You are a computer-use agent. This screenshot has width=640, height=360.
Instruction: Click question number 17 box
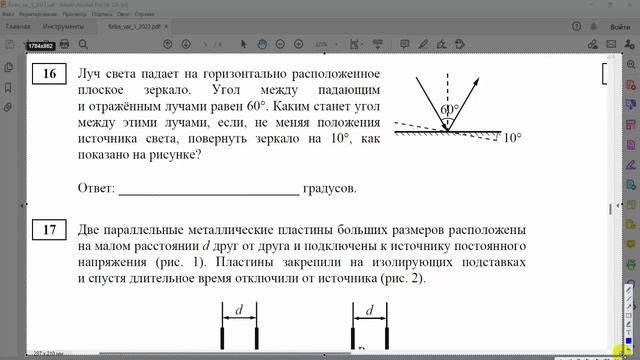coord(49,229)
